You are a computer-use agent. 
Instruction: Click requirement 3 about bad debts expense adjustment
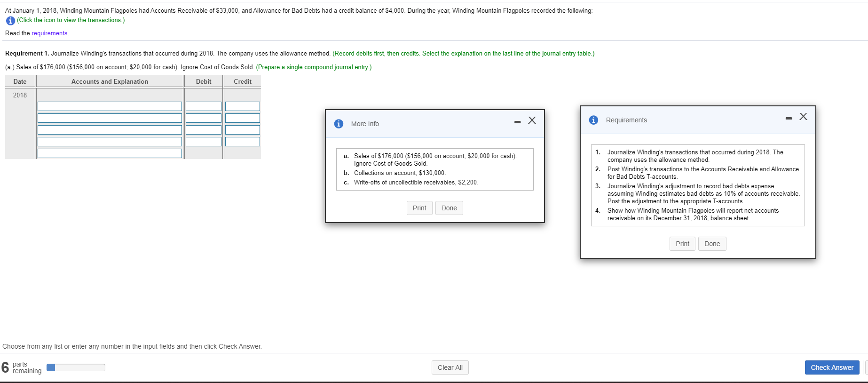tap(703, 193)
